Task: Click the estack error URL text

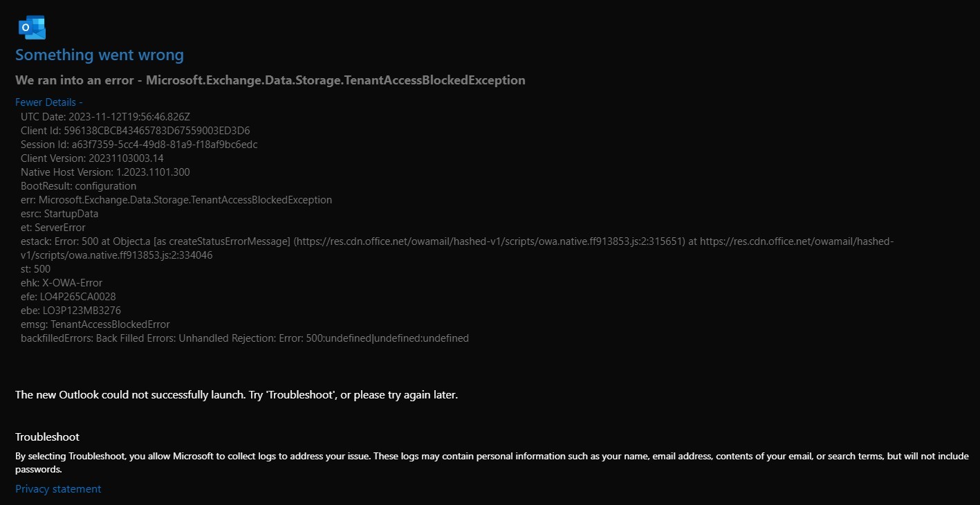Action: coord(457,248)
